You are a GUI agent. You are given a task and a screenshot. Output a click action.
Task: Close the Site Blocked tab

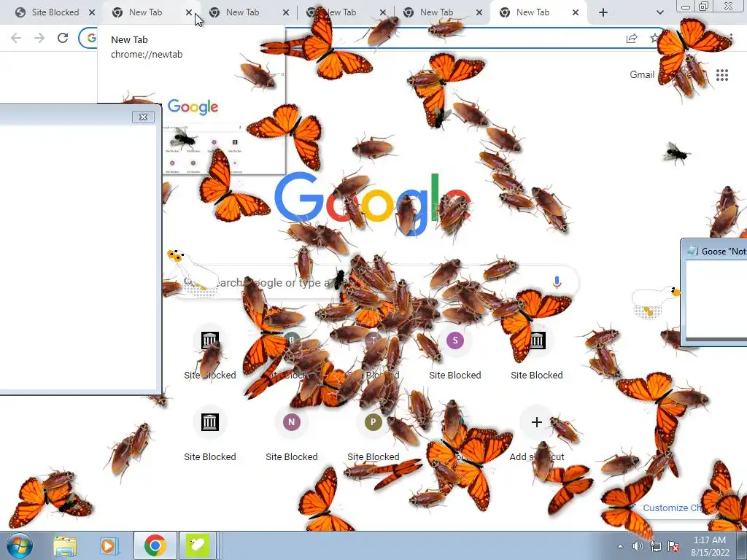[x=92, y=12]
